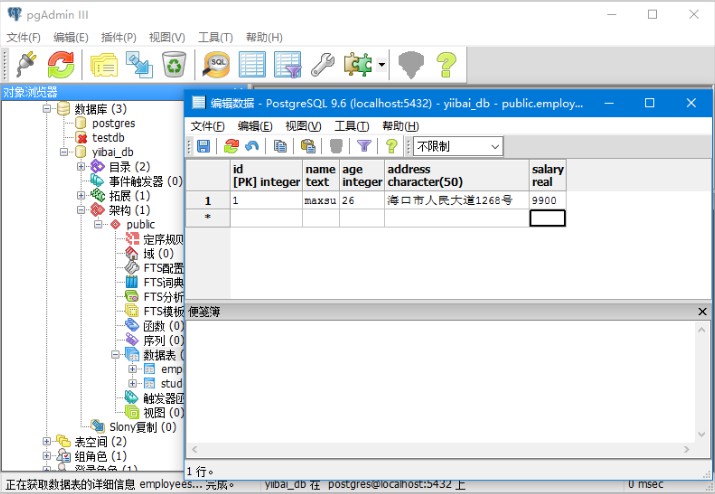Open object properties icon in main toolbar

point(104,64)
